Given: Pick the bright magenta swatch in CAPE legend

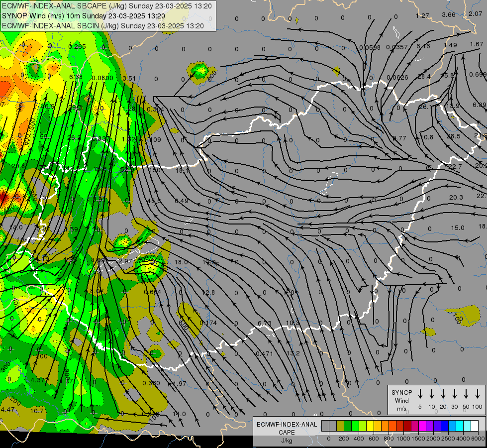Looking at the screenshot, I should (422, 426).
